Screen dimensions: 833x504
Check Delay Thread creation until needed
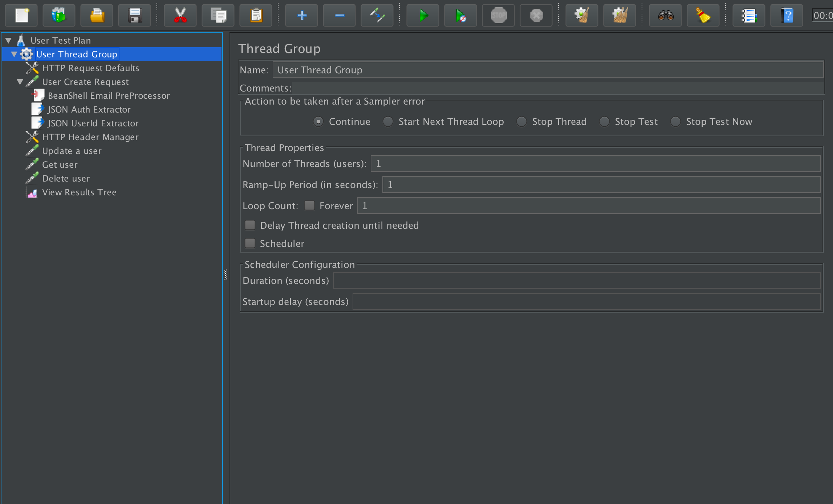click(250, 225)
